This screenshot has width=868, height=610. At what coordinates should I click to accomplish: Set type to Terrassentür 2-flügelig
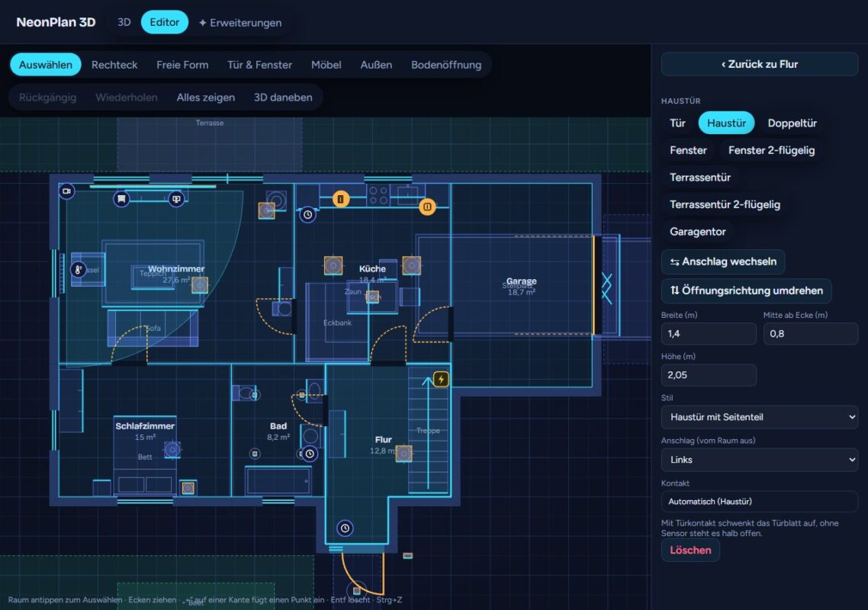pos(725,204)
